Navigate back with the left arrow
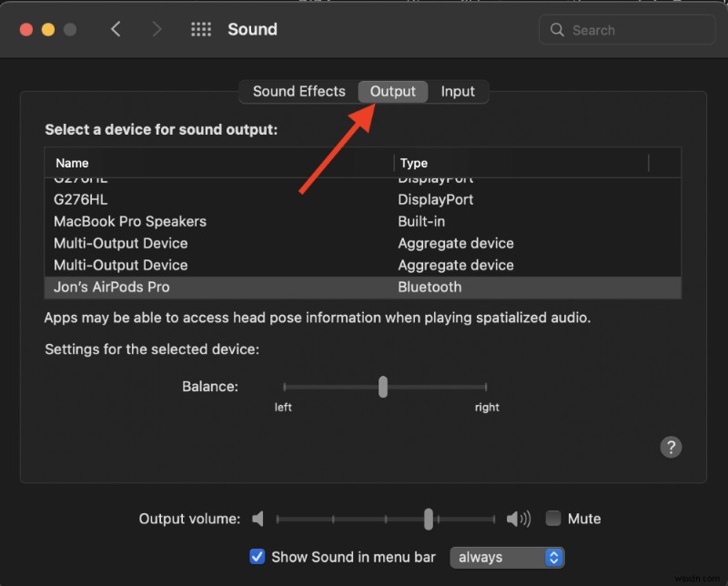Screen dimensions: 728x586 pos(116,29)
